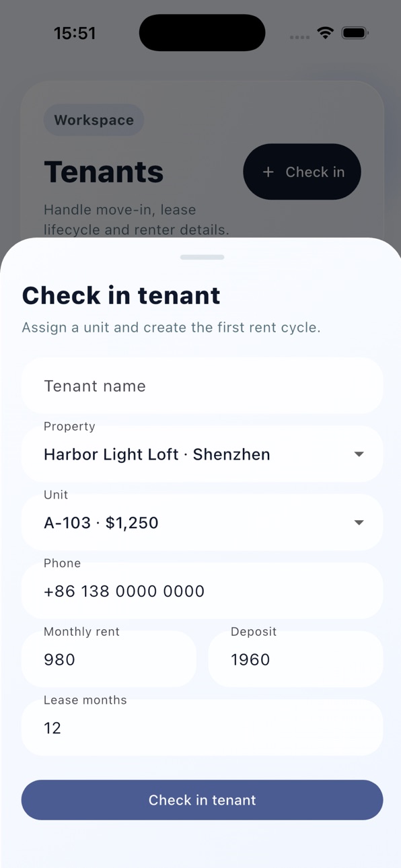Focus the Monthly rent field
This screenshot has height=868, width=401.
(109, 659)
